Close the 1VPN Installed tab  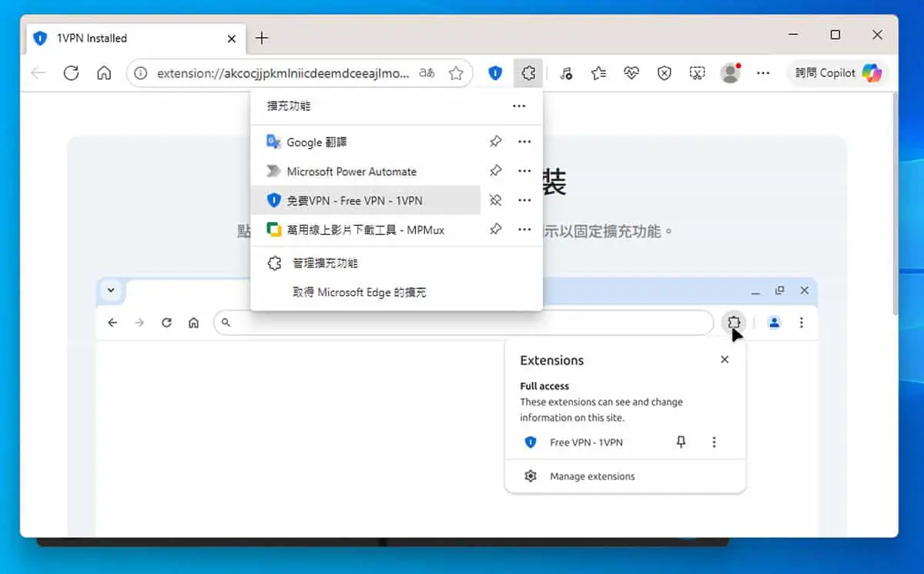[x=232, y=38]
